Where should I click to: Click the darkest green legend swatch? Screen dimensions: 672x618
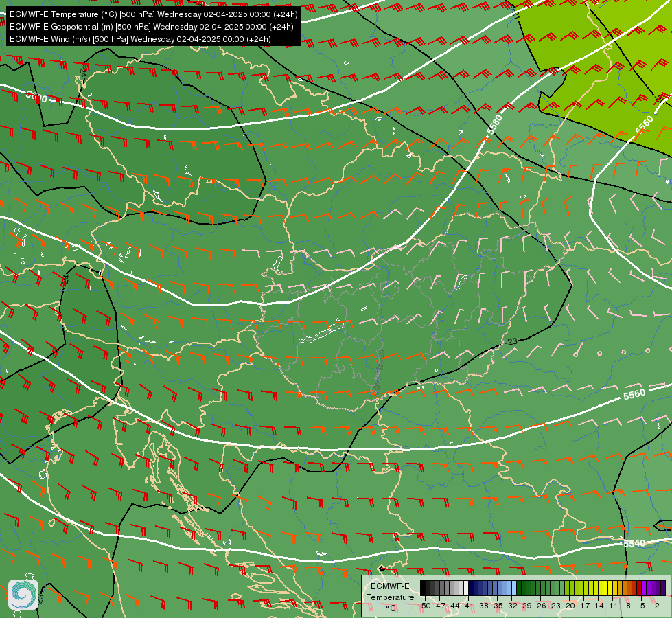(x=519, y=588)
